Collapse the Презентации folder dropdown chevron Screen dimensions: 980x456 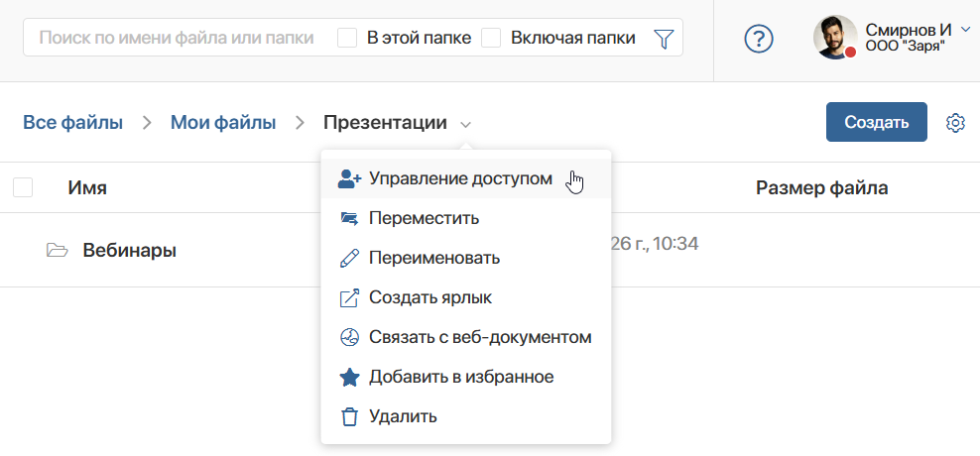465,124
